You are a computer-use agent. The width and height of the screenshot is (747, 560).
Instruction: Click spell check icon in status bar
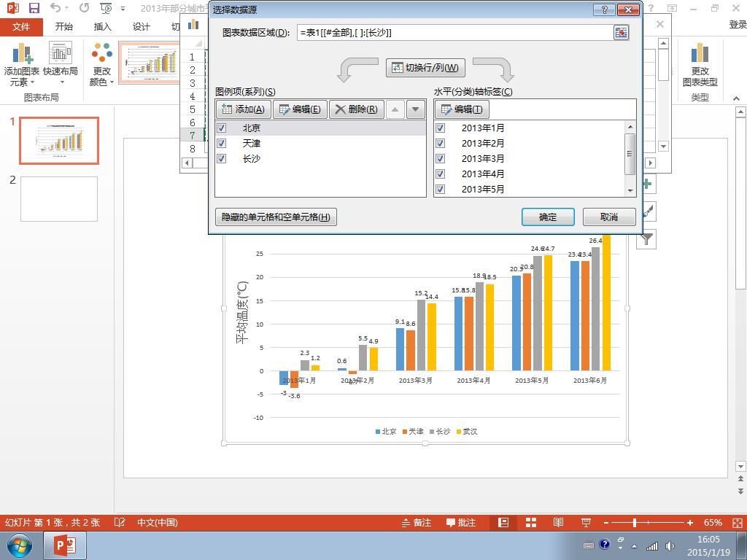(120, 522)
